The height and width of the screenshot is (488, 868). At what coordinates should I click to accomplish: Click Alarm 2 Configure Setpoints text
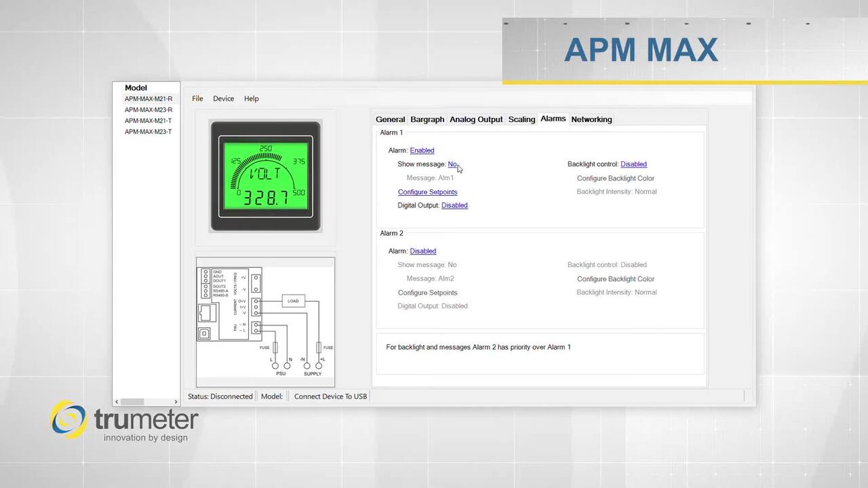pos(427,293)
